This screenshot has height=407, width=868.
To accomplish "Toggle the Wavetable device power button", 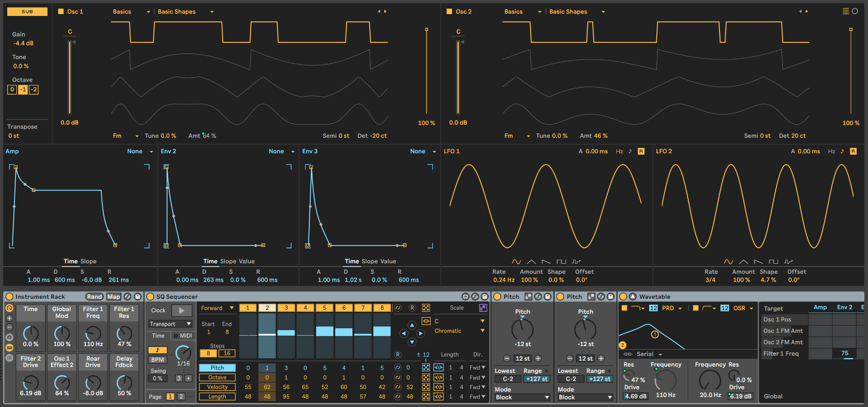I will point(623,296).
